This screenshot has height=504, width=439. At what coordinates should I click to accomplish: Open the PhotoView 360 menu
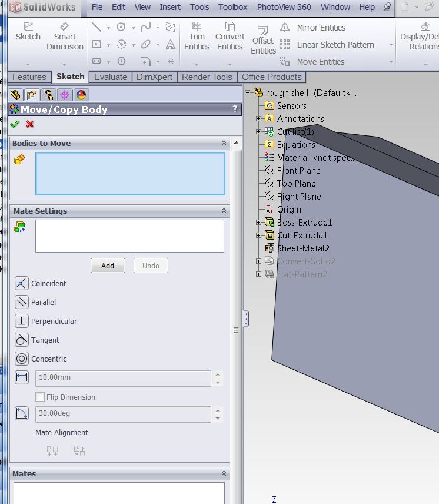pos(284,7)
